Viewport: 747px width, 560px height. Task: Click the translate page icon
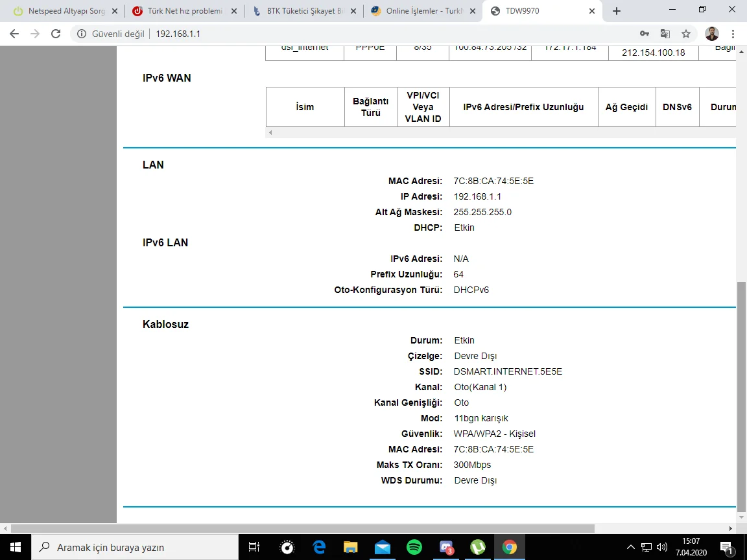[665, 34]
